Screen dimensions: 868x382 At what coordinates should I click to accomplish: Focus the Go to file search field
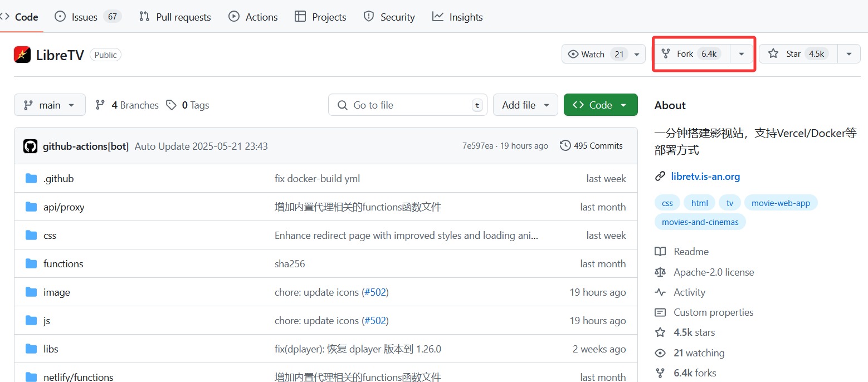pos(408,105)
